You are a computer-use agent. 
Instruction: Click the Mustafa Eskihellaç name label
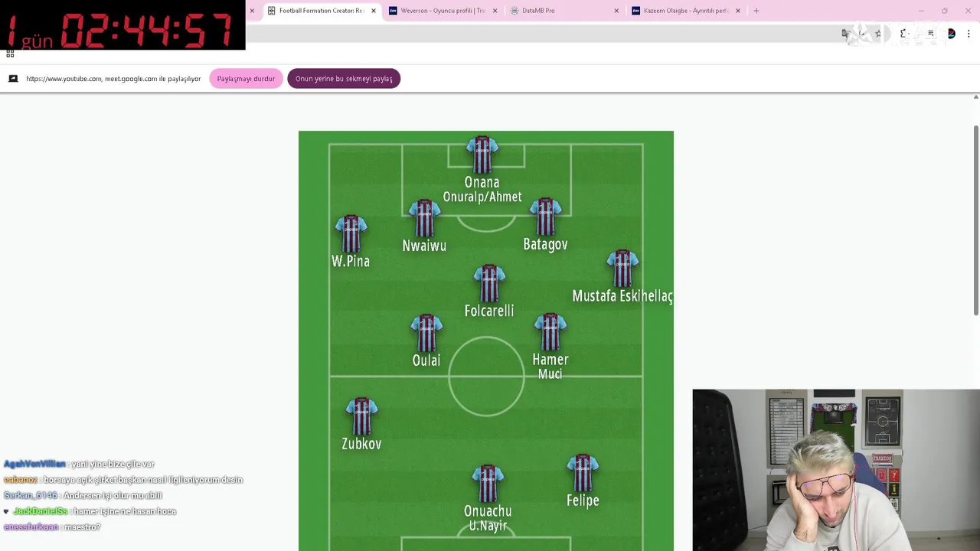(622, 296)
